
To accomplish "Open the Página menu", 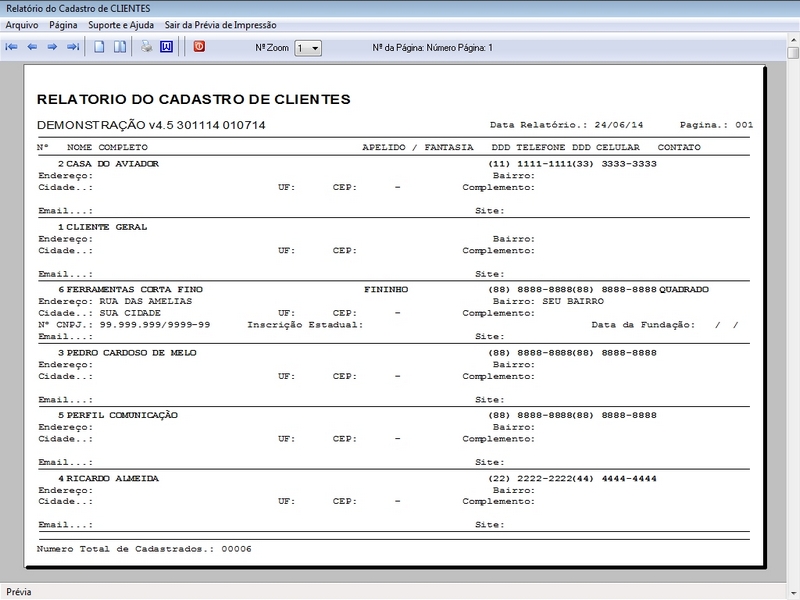I will click(x=63, y=23).
